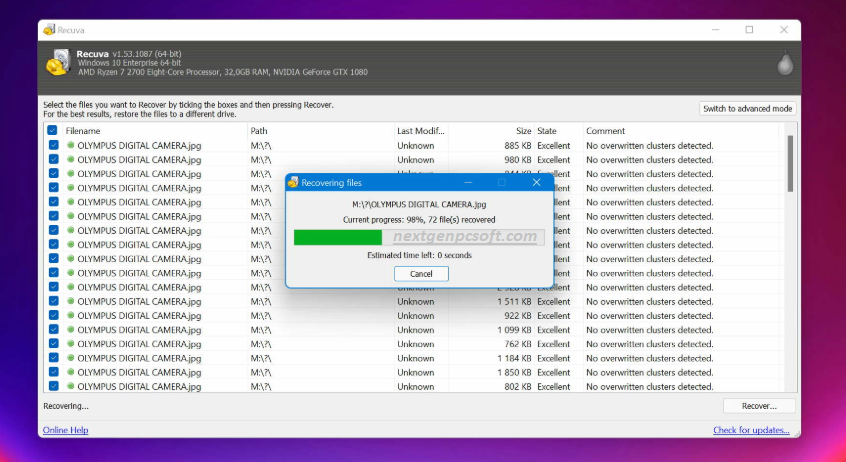Click the green status dot of the 1 511 KB file
This screenshot has width=846, height=462.
(70, 301)
